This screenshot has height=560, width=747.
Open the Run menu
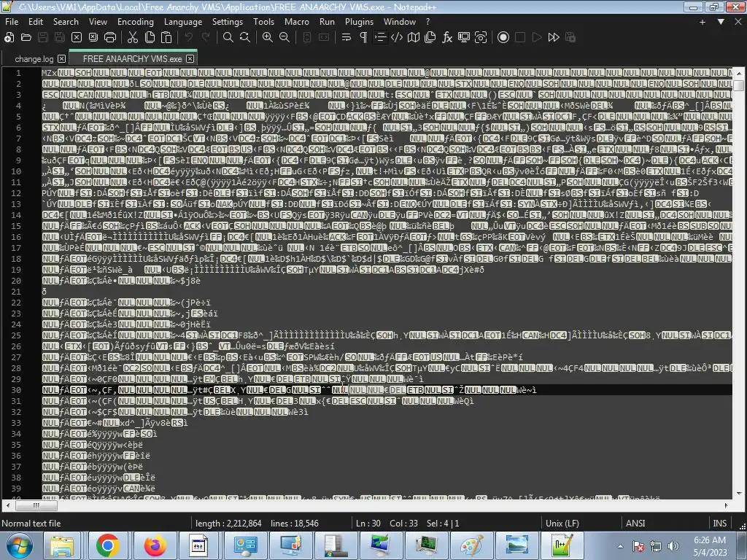(327, 22)
